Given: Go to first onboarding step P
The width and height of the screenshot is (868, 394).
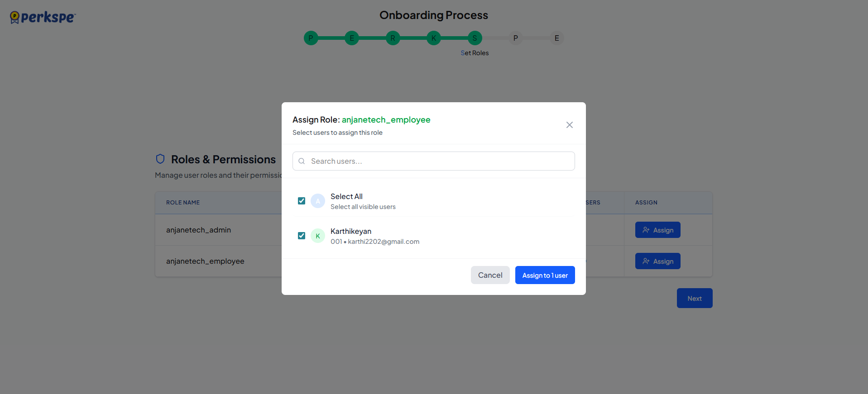Looking at the screenshot, I should 311,38.
